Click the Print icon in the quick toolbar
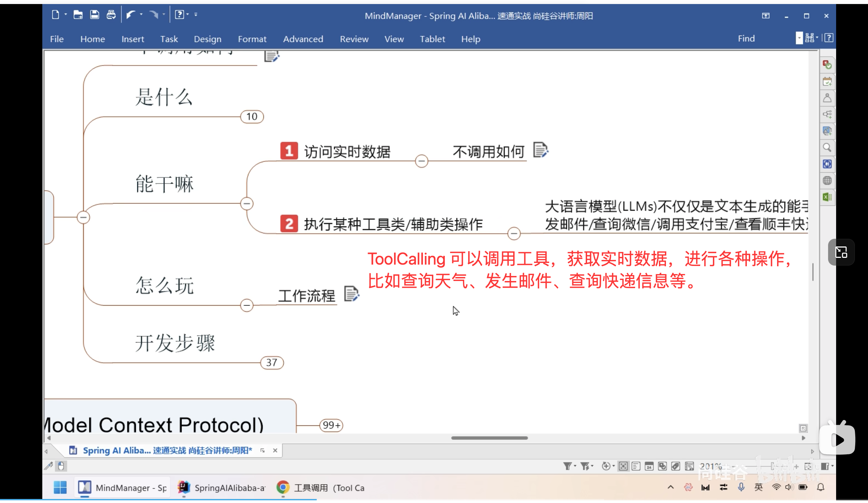 point(111,14)
